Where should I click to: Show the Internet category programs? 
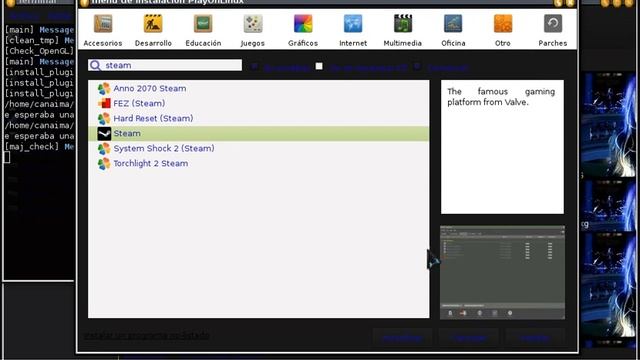tap(353, 31)
